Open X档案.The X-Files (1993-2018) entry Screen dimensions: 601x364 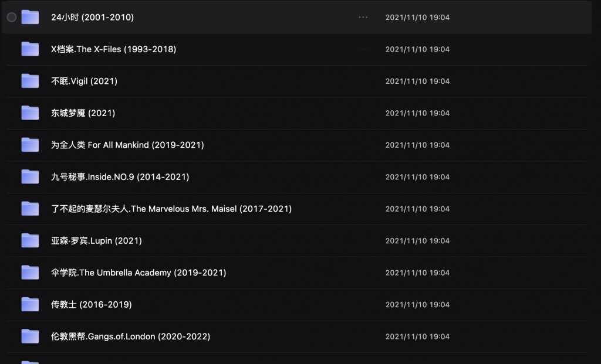tap(113, 49)
